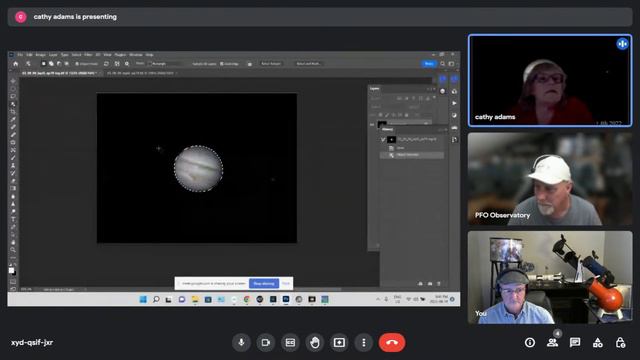640x360 pixels.
Task: Open the Activities panel icon
Action: (598, 342)
